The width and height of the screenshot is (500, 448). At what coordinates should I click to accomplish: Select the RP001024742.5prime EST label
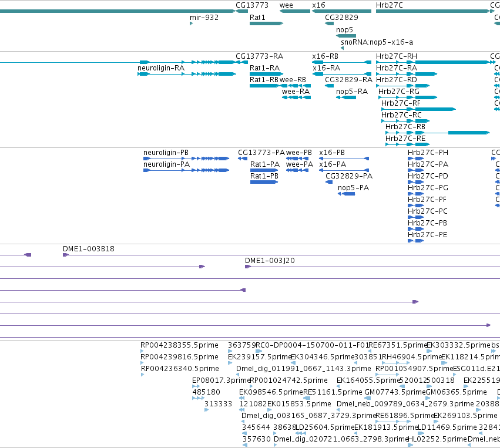coord(289,380)
